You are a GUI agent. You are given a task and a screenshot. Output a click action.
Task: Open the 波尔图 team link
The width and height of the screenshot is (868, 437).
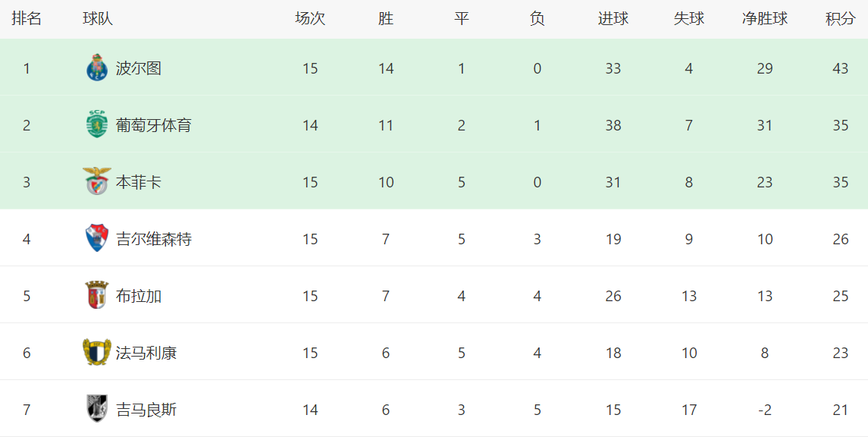click(x=139, y=68)
